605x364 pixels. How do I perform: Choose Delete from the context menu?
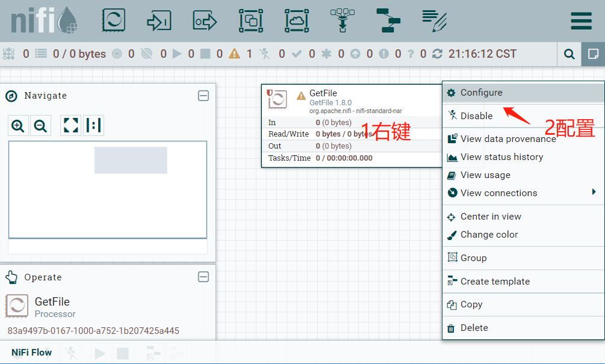click(524, 328)
